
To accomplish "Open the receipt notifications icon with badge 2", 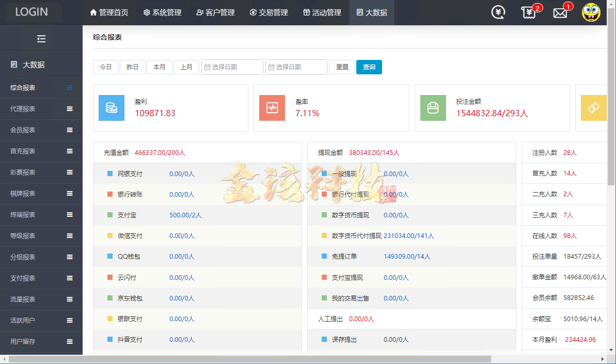I will [x=528, y=12].
